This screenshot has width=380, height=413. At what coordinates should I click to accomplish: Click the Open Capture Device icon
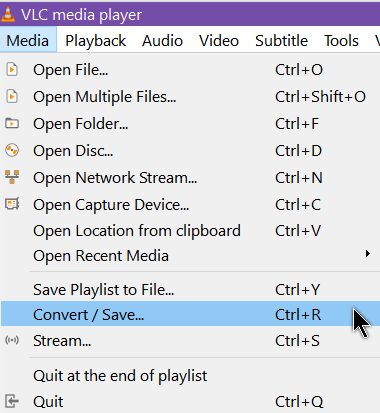click(12, 204)
